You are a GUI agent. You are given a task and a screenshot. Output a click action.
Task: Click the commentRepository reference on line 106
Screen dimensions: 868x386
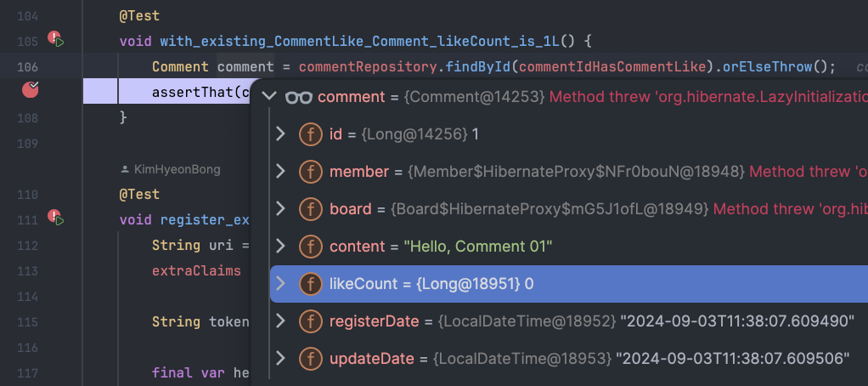click(368, 67)
